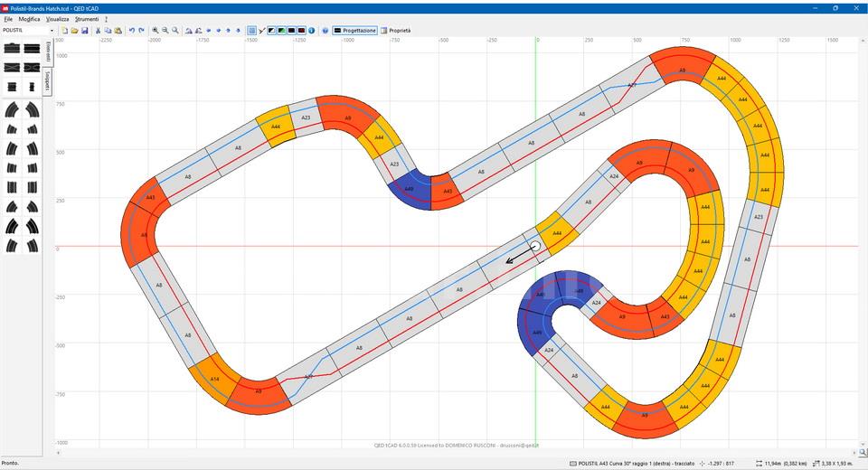Pick the right crossover piece in palette

(x=33, y=68)
